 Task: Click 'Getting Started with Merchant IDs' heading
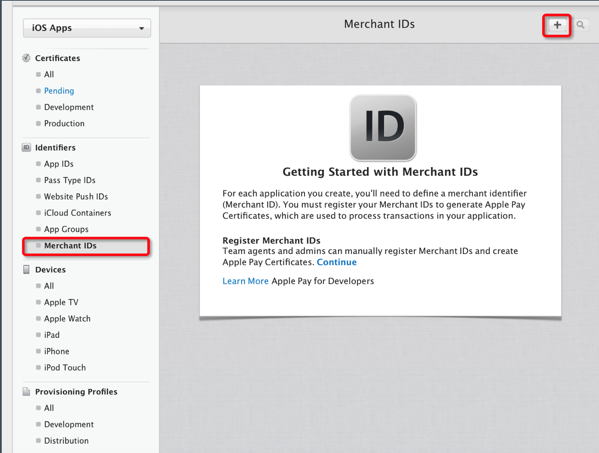380,172
